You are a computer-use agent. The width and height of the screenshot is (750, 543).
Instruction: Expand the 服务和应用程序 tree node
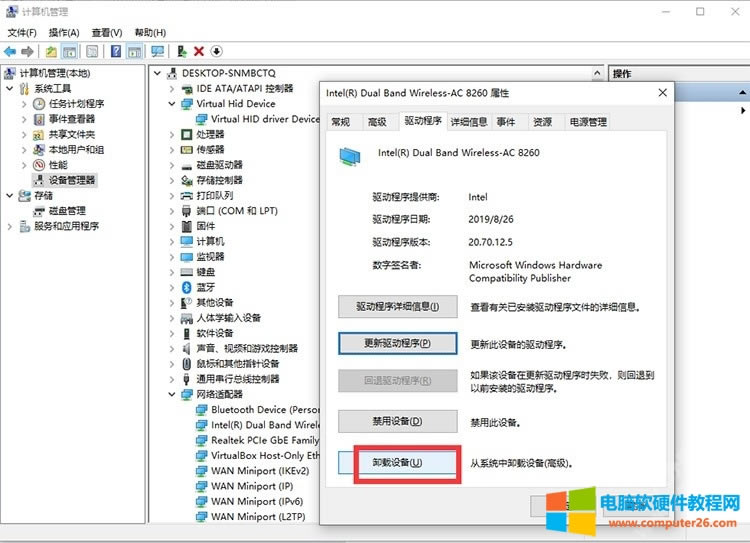pyautogui.click(x=10, y=226)
